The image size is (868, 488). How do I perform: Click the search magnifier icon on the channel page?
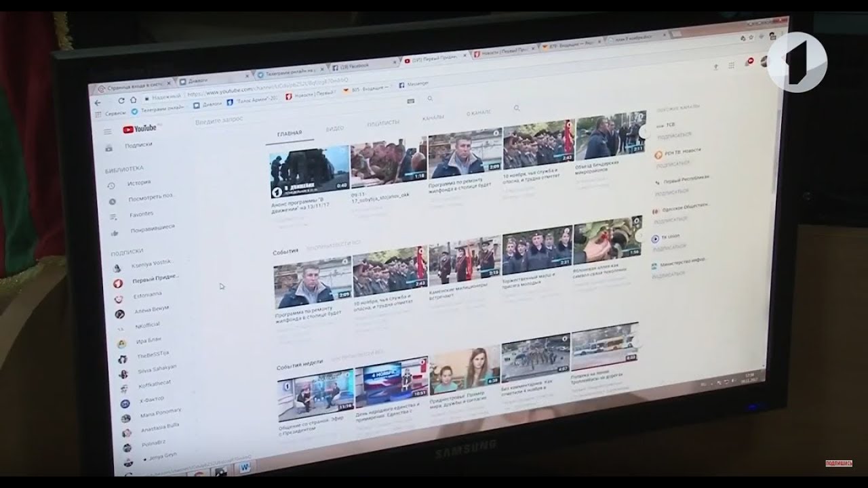(517, 108)
